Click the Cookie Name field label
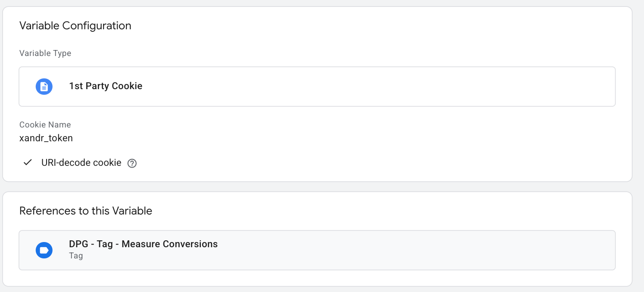 coord(45,124)
